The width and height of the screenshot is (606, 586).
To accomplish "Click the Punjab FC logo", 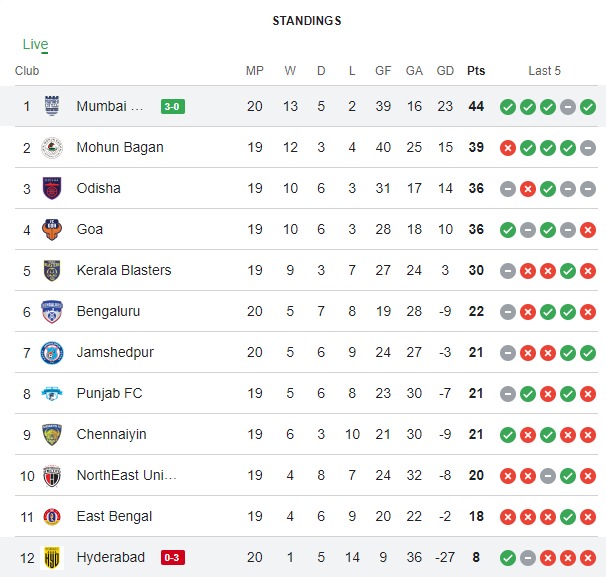I will tap(51, 393).
